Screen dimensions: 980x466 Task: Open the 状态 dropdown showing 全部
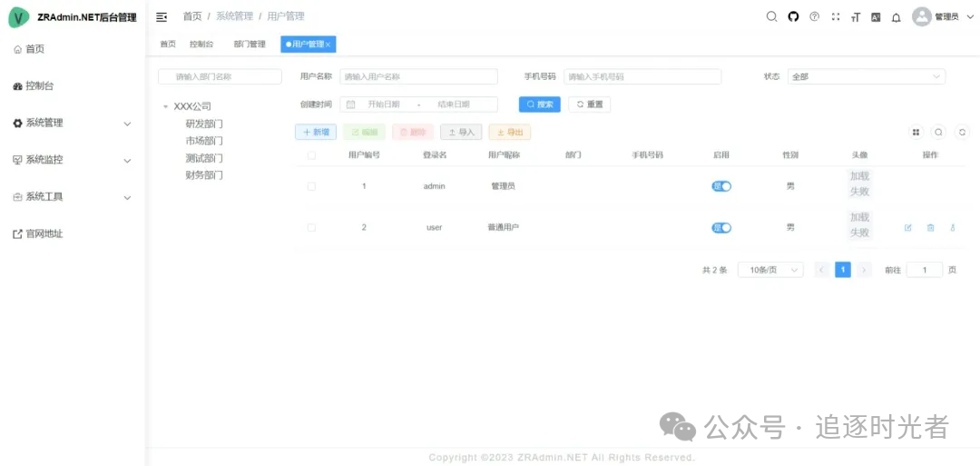point(867,77)
